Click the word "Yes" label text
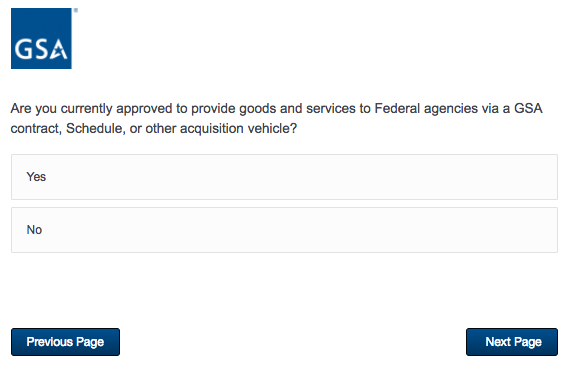 (36, 177)
